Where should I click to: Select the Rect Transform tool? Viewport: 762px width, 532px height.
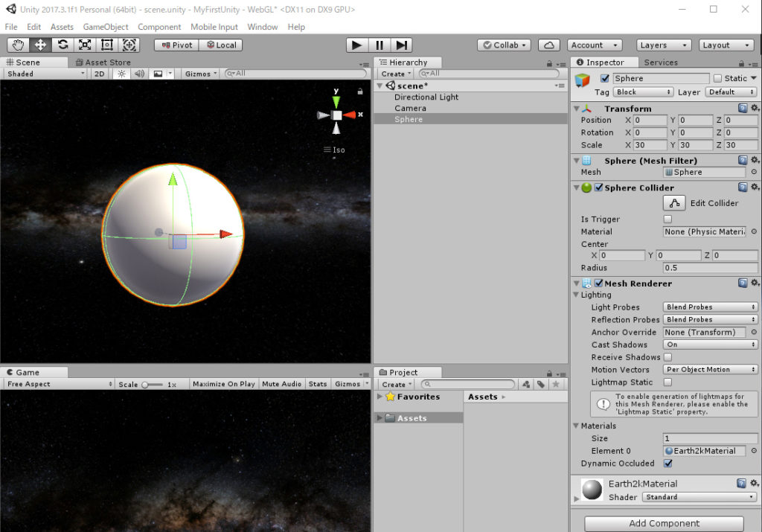click(107, 45)
